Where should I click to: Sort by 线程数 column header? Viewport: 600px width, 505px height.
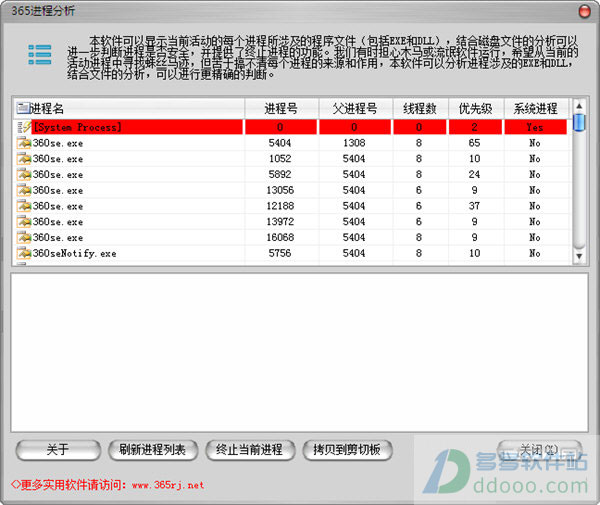(420, 108)
